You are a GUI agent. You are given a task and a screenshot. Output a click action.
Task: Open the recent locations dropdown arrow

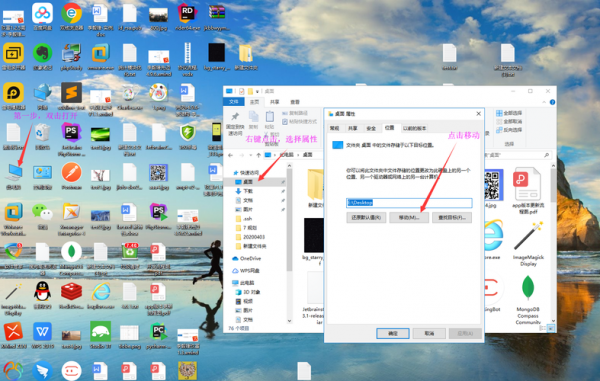[251, 155]
